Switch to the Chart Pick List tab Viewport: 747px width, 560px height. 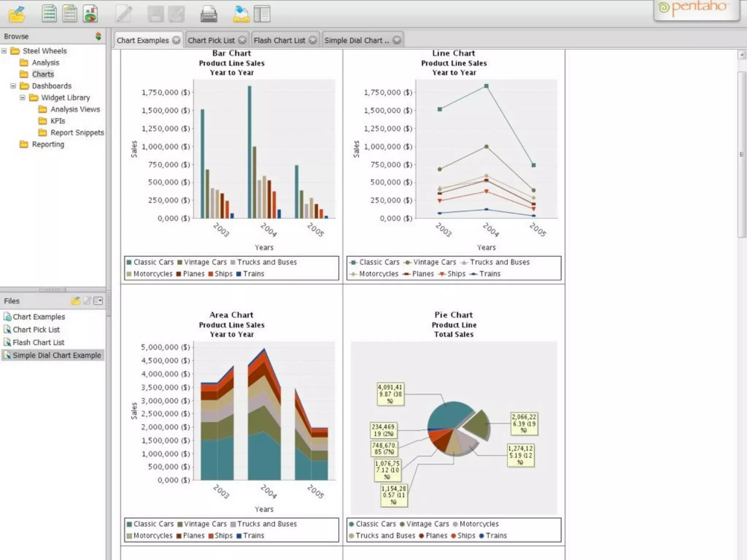211,40
